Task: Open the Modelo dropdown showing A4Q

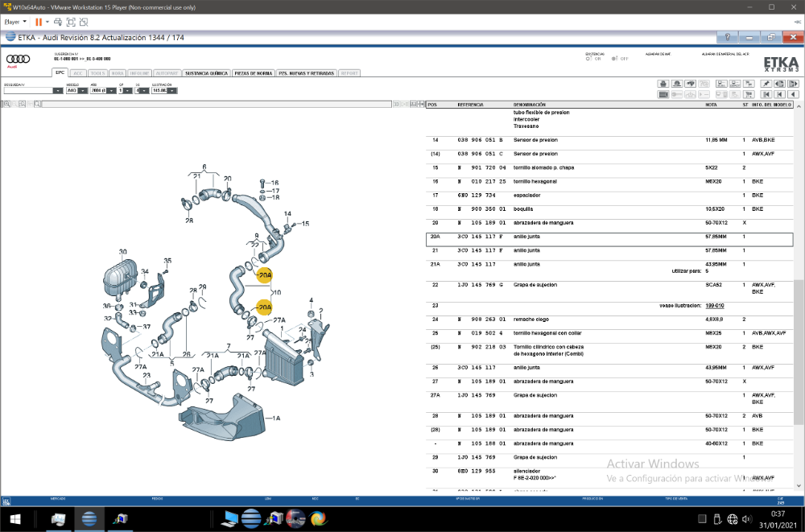Action: (82, 91)
